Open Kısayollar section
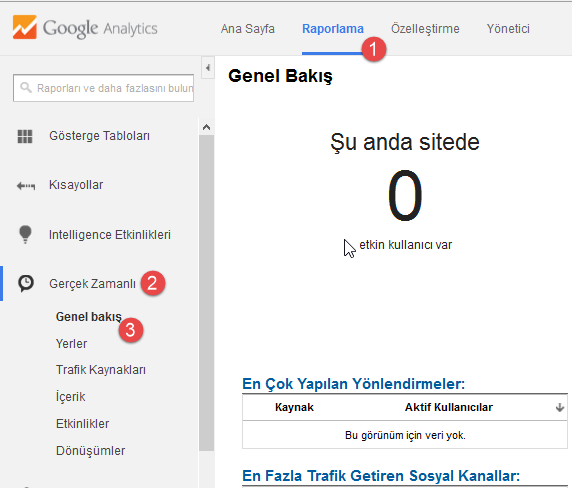This screenshot has width=572, height=488. 76,185
